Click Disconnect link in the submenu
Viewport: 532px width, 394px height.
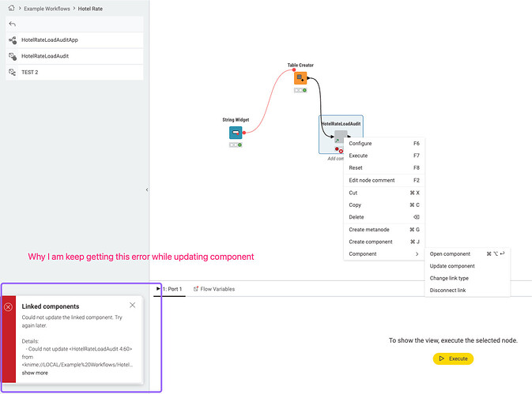tap(447, 291)
